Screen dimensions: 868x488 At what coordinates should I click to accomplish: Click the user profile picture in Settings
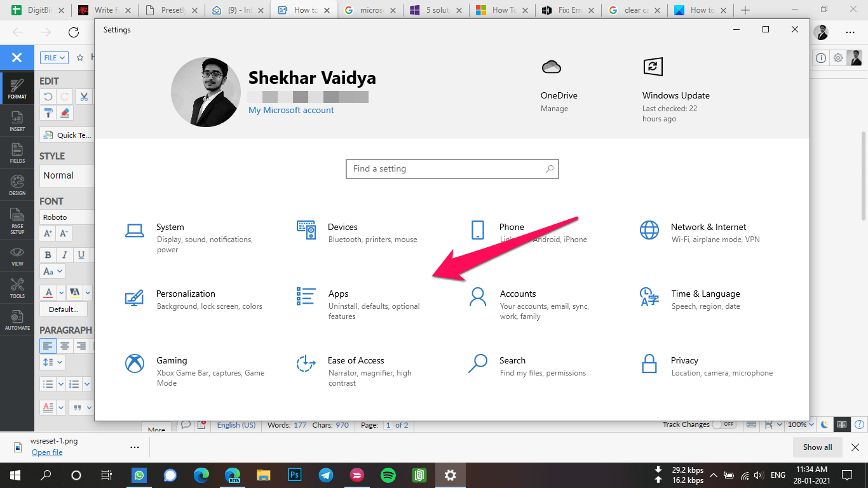point(206,92)
